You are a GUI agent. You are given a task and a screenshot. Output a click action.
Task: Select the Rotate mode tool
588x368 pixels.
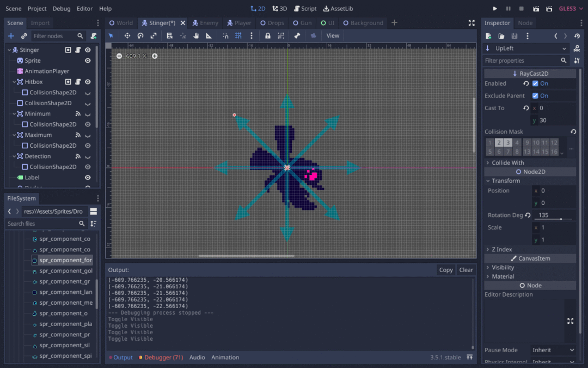pos(140,35)
